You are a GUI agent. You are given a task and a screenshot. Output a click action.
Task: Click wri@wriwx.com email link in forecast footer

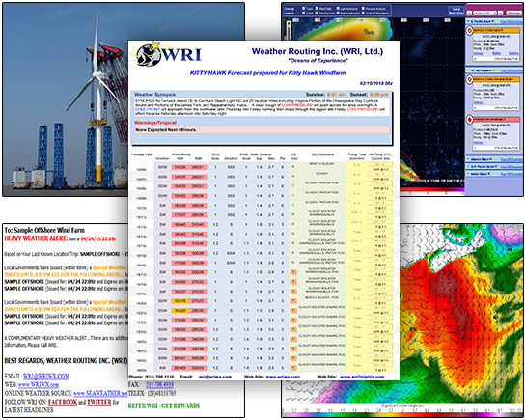[x=215, y=377]
